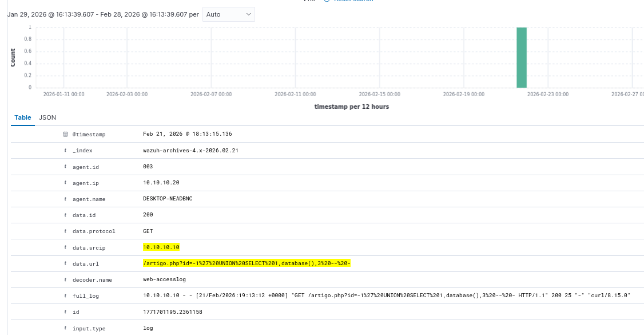Click the 2026-02-23 00:00 axis tick label
The width and height of the screenshot is (644, 335).
coord(548,94)
